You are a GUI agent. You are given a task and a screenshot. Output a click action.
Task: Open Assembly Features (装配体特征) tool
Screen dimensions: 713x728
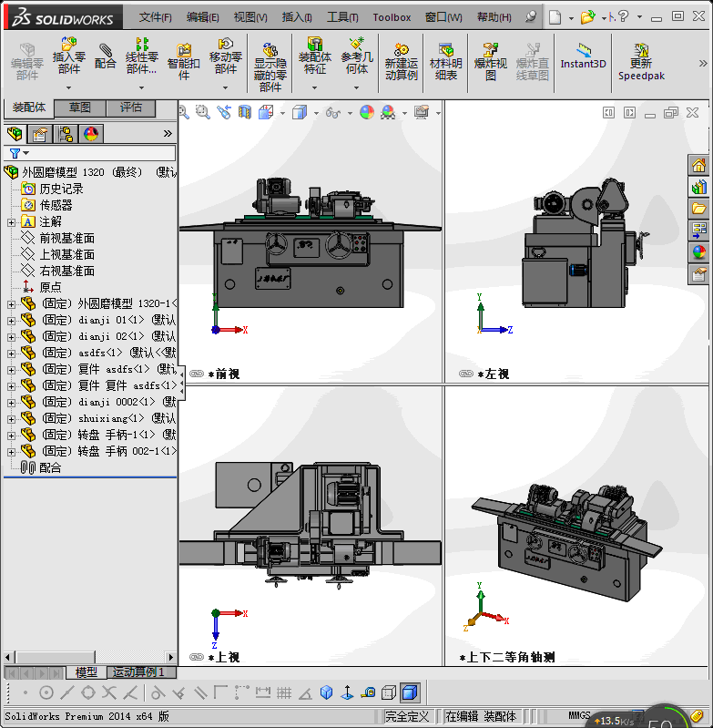point(314,56)
